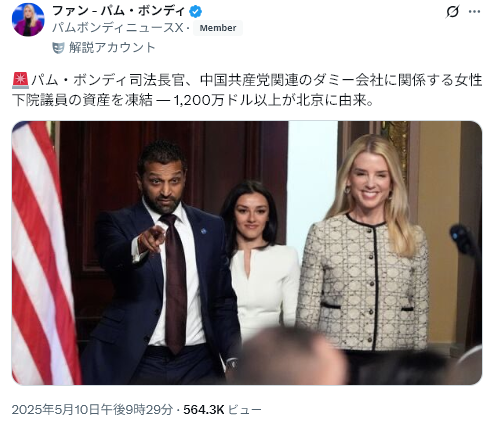Click the American flag in the photo
Viewport: 487px width, 422px height.
(42, 253)
